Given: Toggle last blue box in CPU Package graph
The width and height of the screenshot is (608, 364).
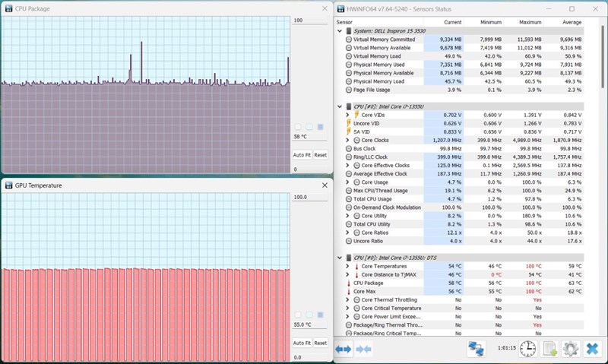Looking at the screenshot, I should (x=320, y=127).
